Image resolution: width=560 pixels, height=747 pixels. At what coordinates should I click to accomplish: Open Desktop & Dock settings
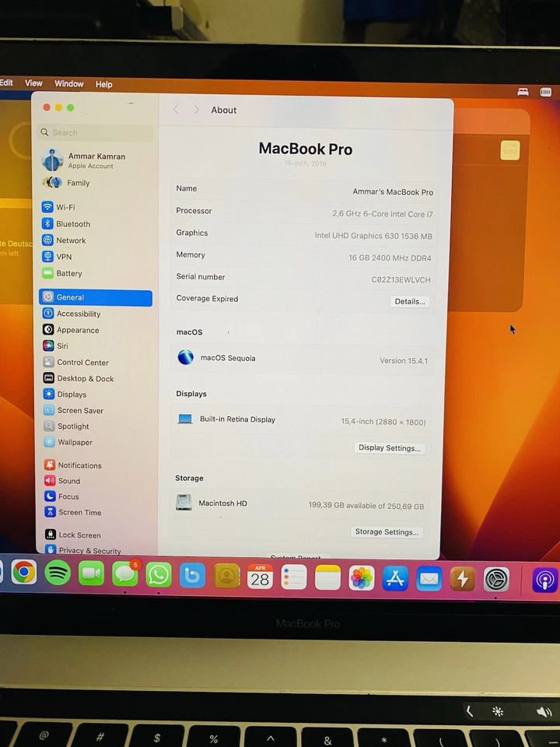pyautogui.click(x=79, y=378)
